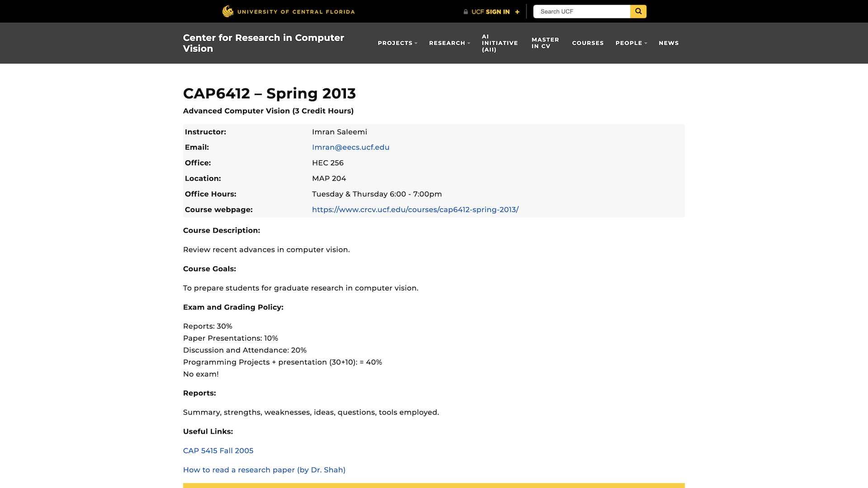Click the instructor name Imran Saleemi

340,132
